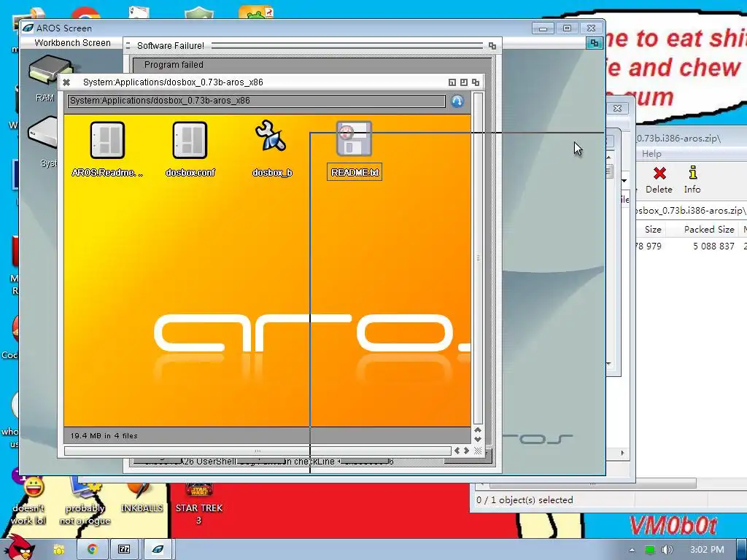This screenshot has height=560, width=747.
Task: Click the Program failed text label
Action: (174, 65)
